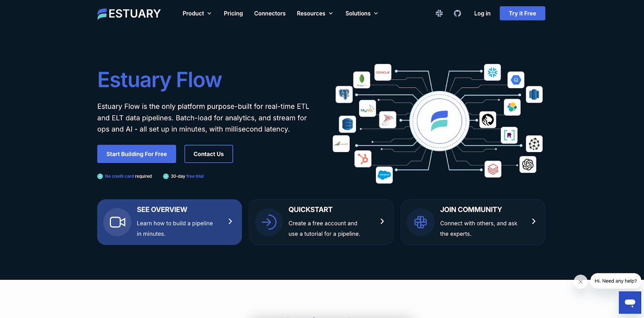Click the red Databricks layers tile
This screenshot has width=644, height=318.
493,169
